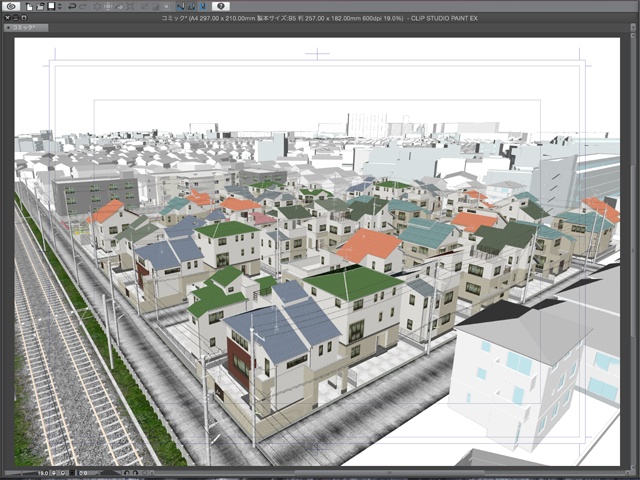
Task: Create a new document with New icon
Action: [x=29, y=7]
